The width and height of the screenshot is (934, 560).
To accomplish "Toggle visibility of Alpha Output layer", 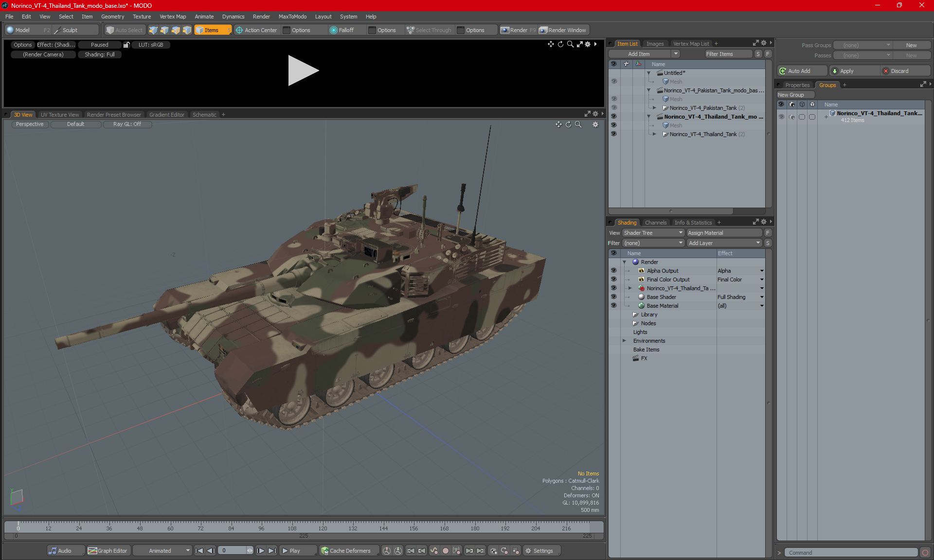I will [x=613, y=271].
